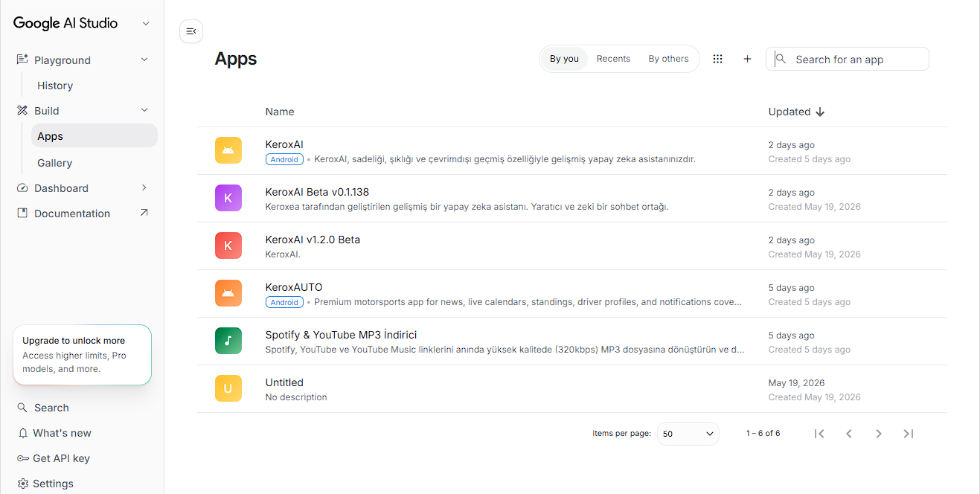The width and height of the screenshot is (980, 494).
Task: Click 'No description' under Untitled
Action: tap(296, 397)
